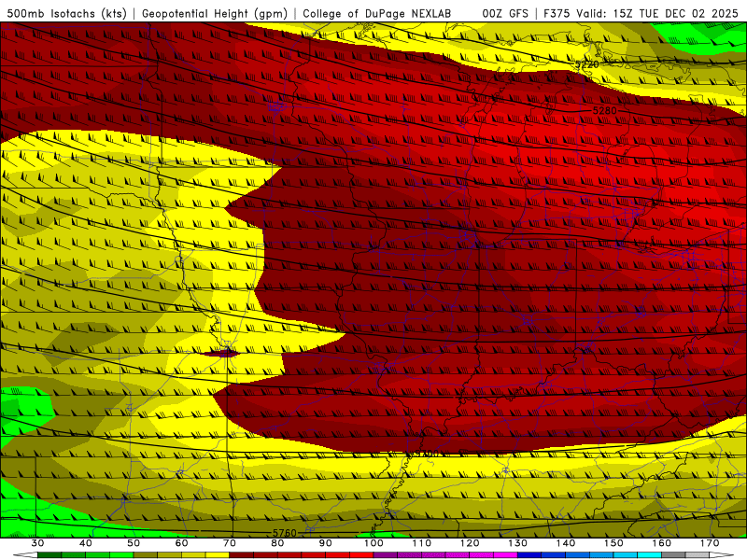Click the 60 value on the color scale
The image size is (747, 560).
181,543
